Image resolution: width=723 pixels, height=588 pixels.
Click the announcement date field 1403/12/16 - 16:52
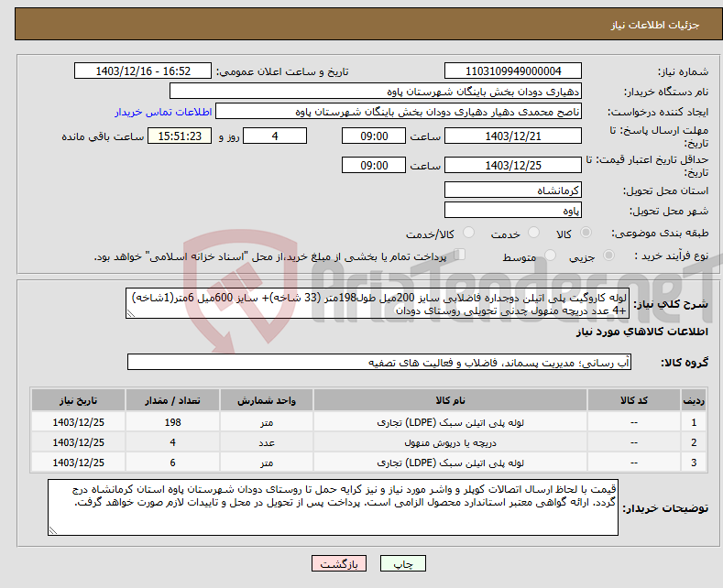(x=143, y=71)
